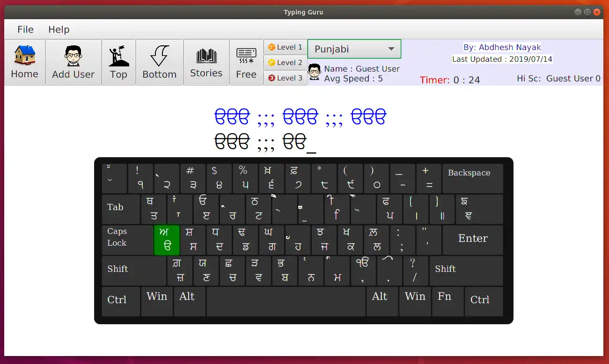Click the Fn key
The width and height of the screenshot is (609, 364).
(448, 302)
